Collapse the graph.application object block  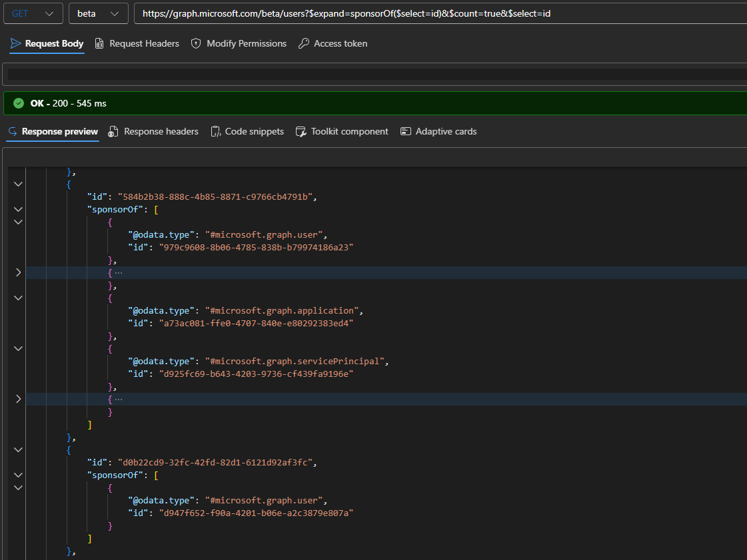tap(18, 298)
